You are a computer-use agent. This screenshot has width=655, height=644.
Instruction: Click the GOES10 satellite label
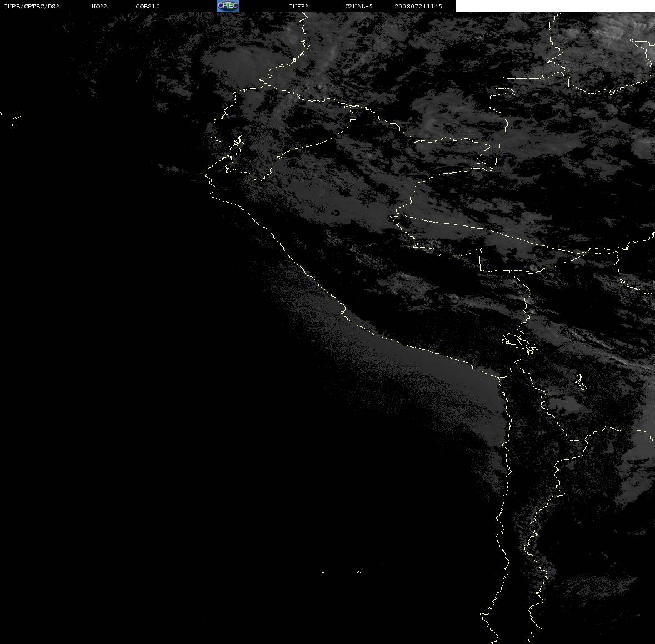147,6
